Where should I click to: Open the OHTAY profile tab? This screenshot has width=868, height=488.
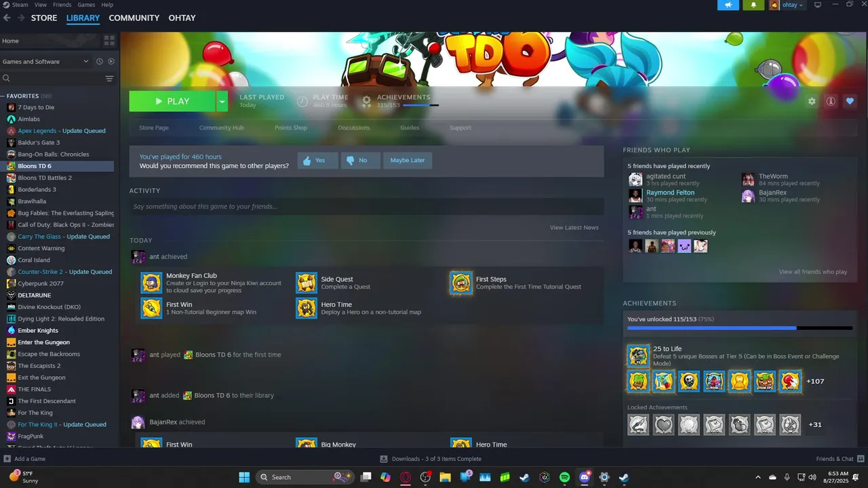coord(182,18)
